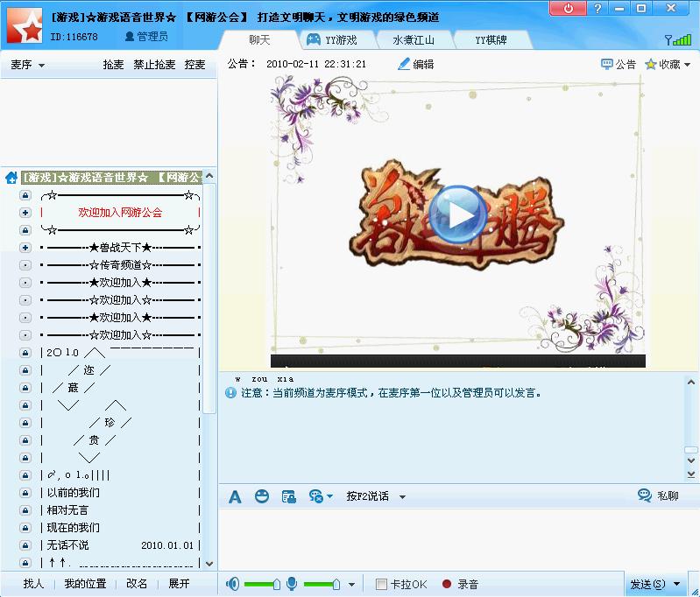Click the 编辑 pencil icon to edit announcement

click(404, 64)
